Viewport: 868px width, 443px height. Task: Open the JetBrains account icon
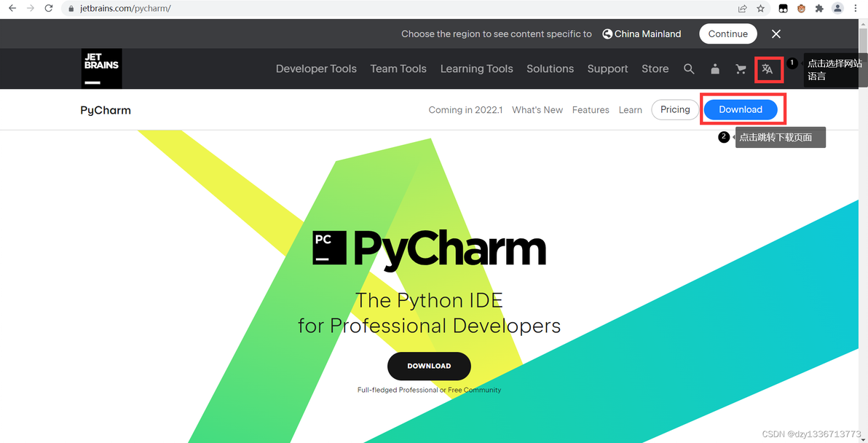[715, 68]
